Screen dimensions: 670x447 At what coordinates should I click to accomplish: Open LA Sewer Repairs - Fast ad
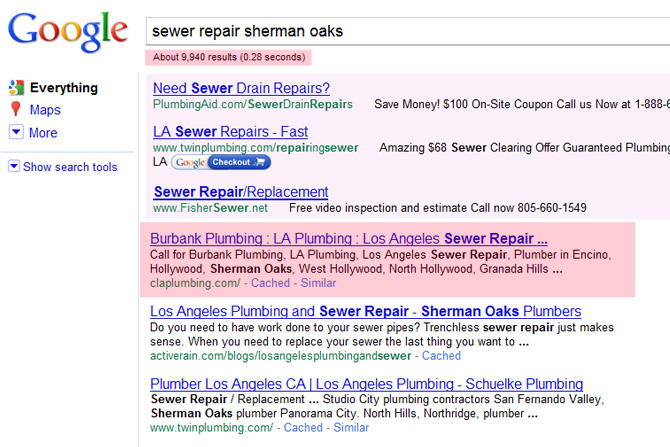click(230, 131)
